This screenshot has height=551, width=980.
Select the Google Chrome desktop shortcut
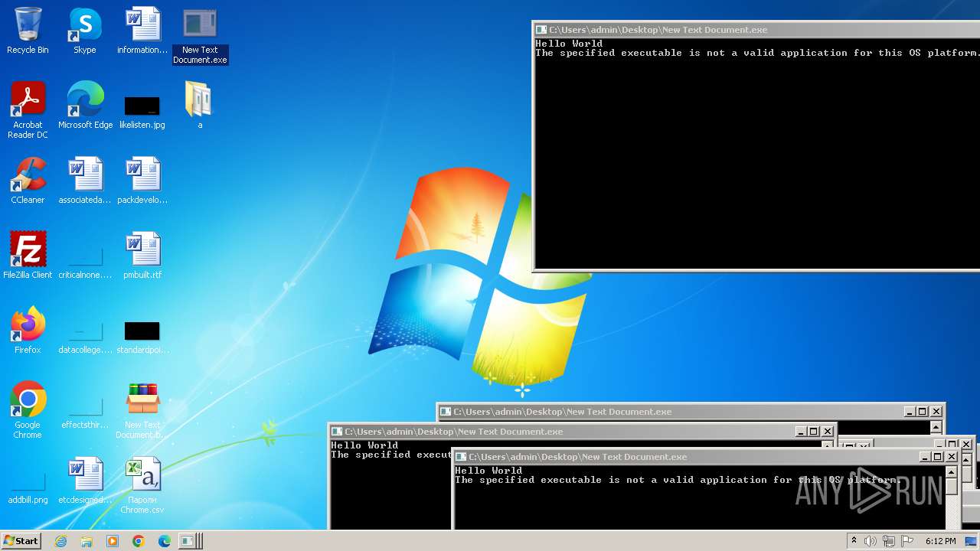[28, 410]
